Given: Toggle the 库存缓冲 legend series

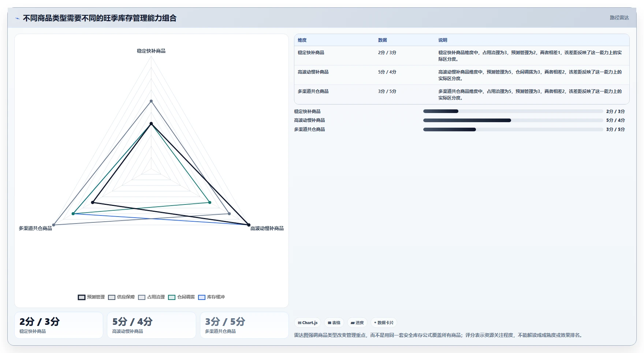Looking at the screenshot, I should (211, 297).
